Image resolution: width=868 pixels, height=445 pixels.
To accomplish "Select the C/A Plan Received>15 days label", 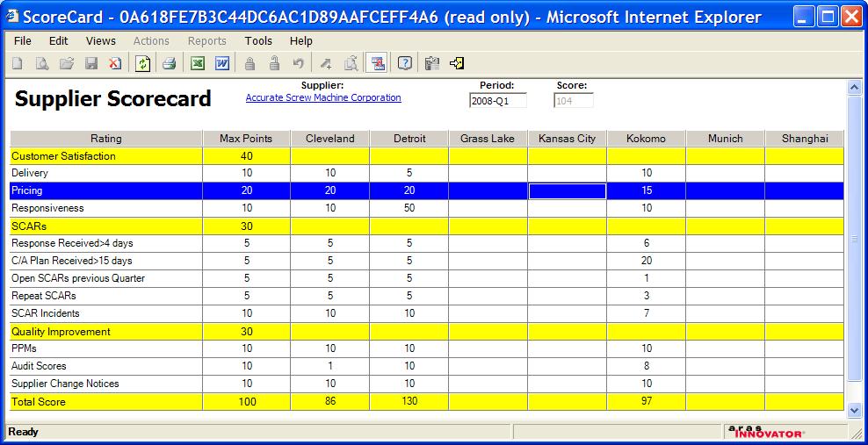I will click(x=72, y=261).
